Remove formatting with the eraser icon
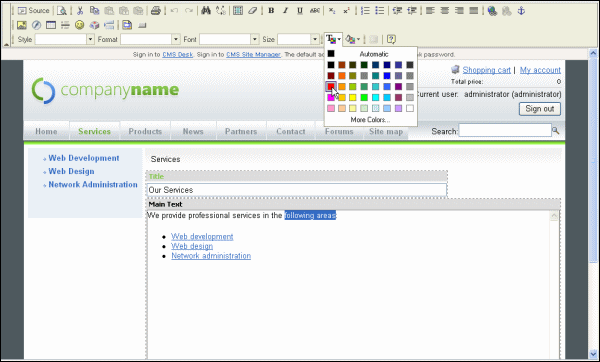This screenshot has width=600, height=362. point(252,11)
